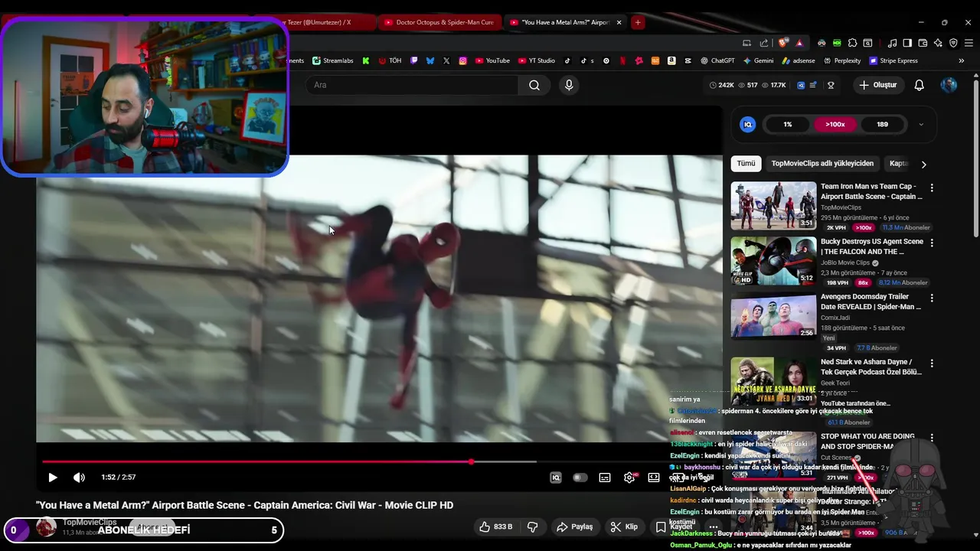Open options menu for Ned Stark video

pos(932,364)
